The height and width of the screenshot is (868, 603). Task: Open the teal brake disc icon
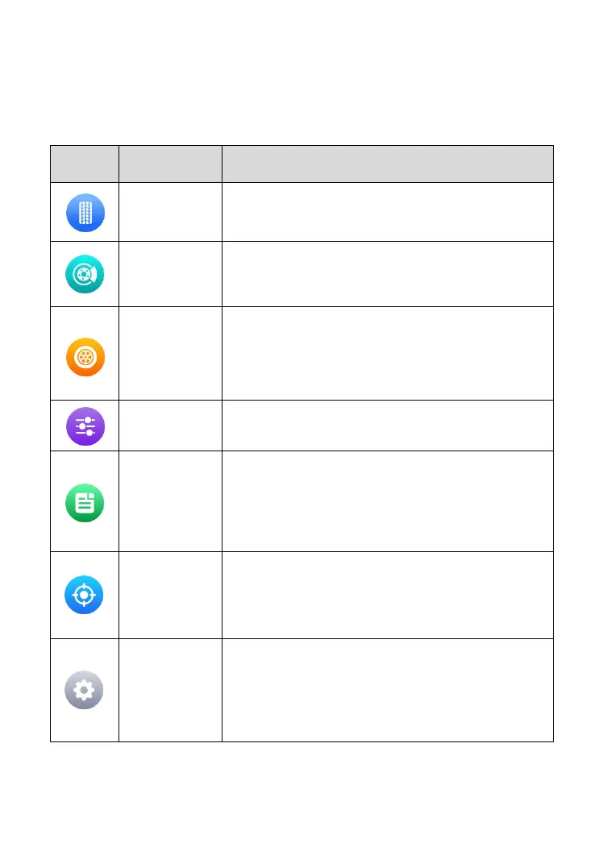pyautogui.click(x=85, y=273)
